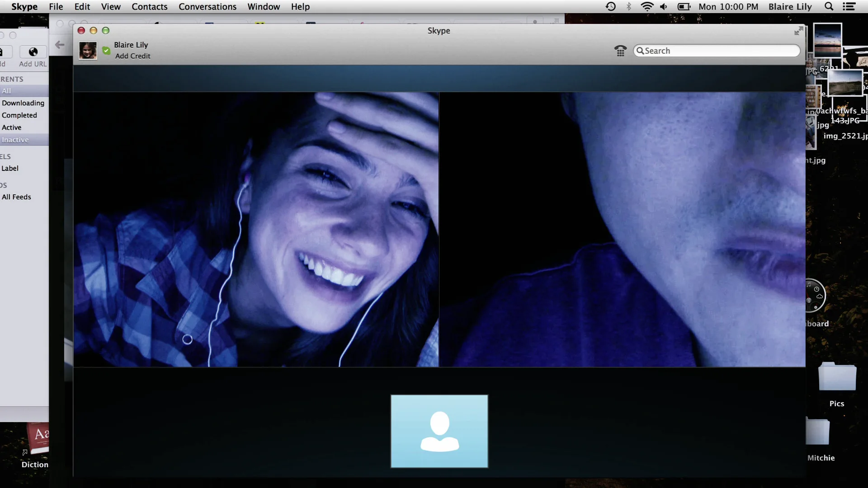This screenshot has height=488, width=868.
Task: Click Blaire Lily's profile avatar in Skype
Action: 88,50
